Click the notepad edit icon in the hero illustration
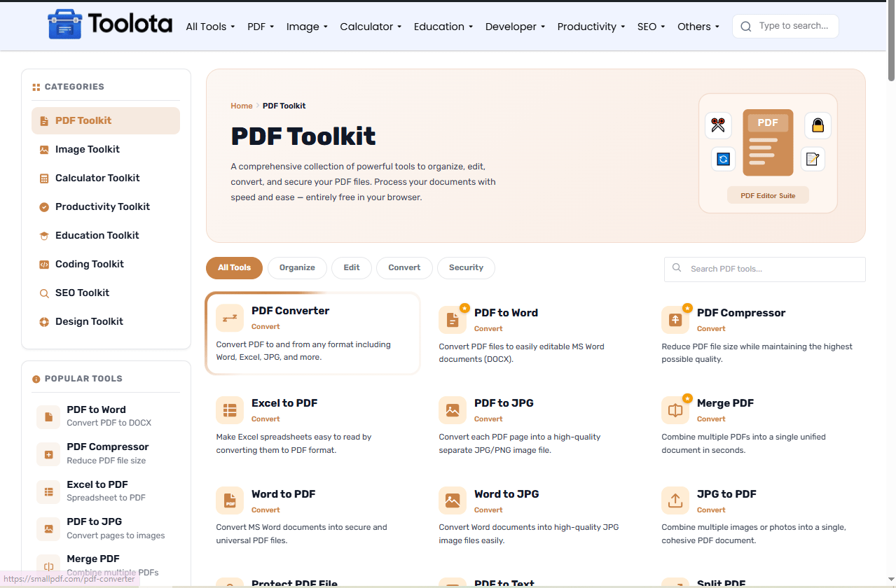The image size is (896, 588). [812, 159]
